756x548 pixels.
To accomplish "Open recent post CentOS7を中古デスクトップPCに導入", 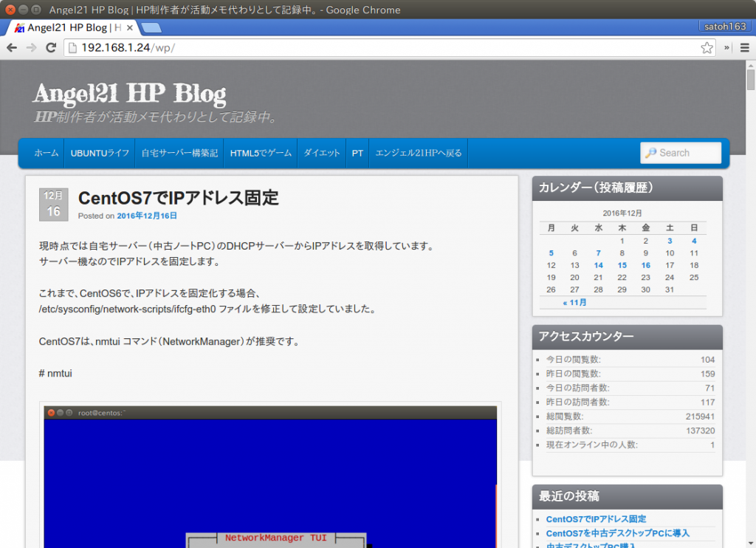I will point(618,533).
